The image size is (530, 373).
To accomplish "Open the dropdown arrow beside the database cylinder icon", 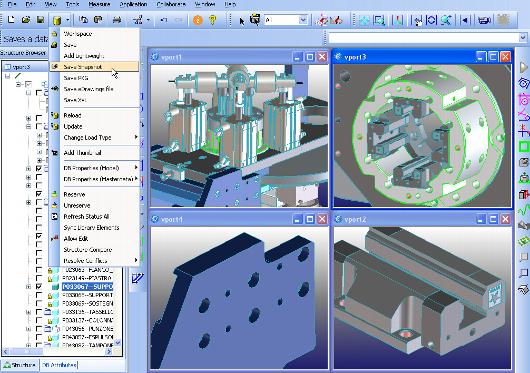I will [67, 20].
